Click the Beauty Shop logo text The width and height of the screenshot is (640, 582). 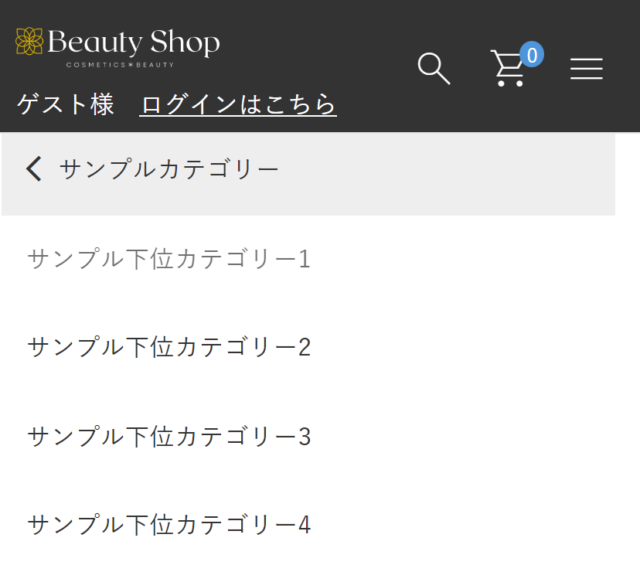click(133, 43)
